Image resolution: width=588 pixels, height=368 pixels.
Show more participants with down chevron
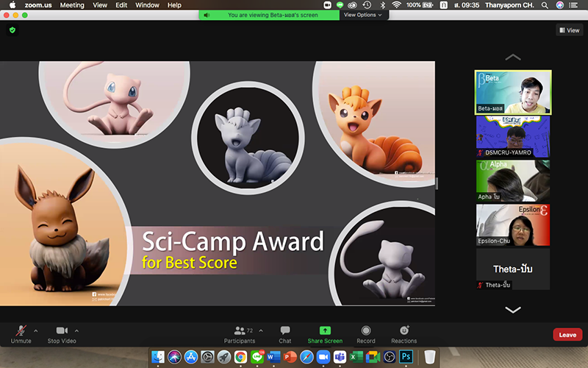(513, 310)
